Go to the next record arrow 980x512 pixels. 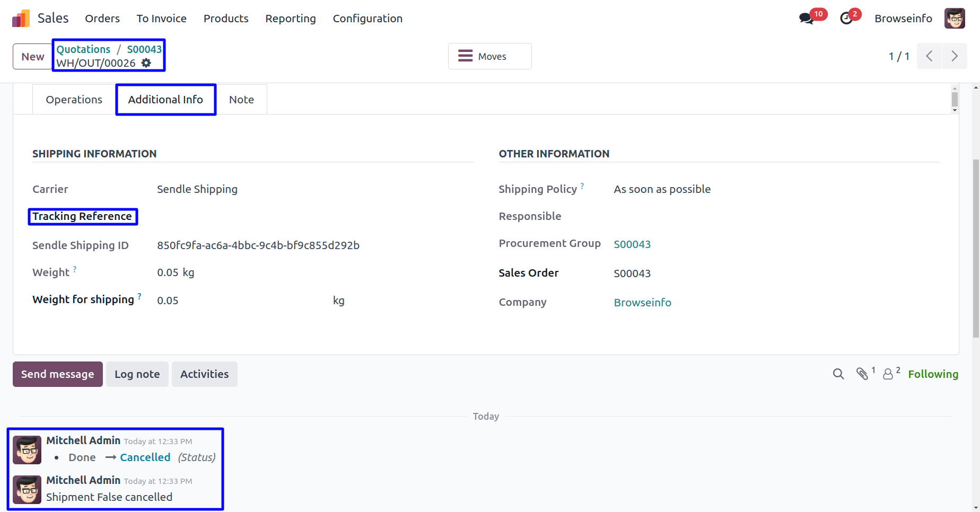(955, 56)
